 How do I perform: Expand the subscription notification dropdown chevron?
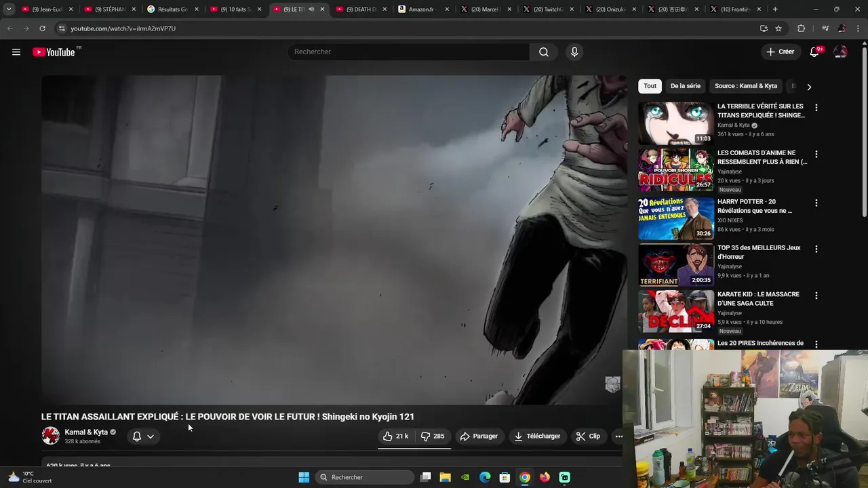coord(151,436)
